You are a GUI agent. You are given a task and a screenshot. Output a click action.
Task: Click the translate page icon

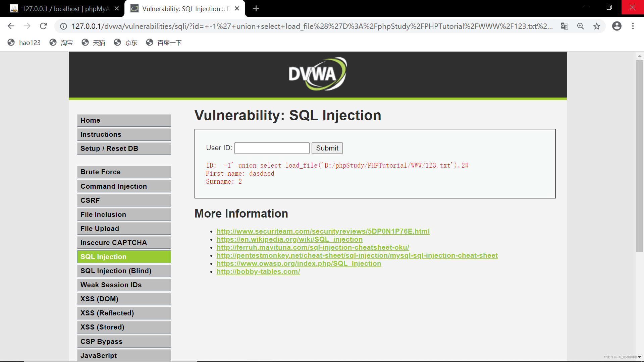coord(565,26)
